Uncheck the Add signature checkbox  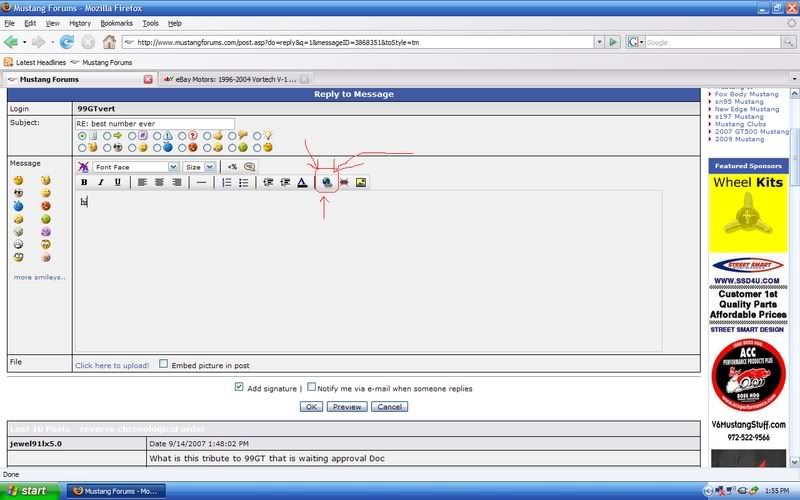[239, 387]
